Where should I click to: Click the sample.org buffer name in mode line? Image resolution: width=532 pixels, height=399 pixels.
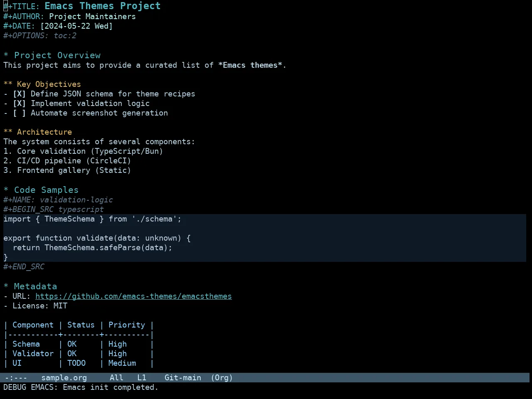[64, 378]
